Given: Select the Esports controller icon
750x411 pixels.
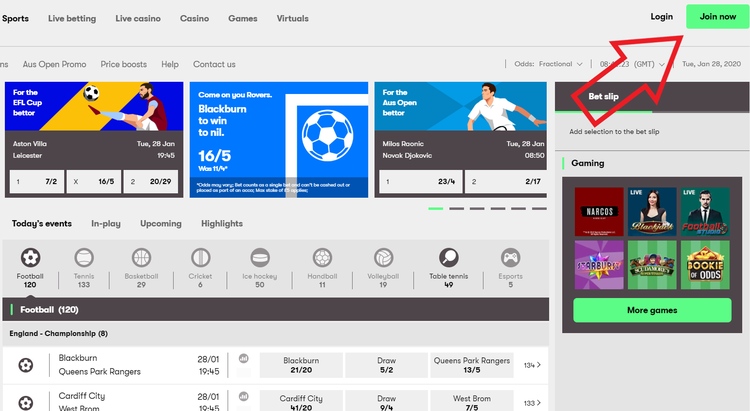Looking at the screenshot, I should tap(510, 258).
